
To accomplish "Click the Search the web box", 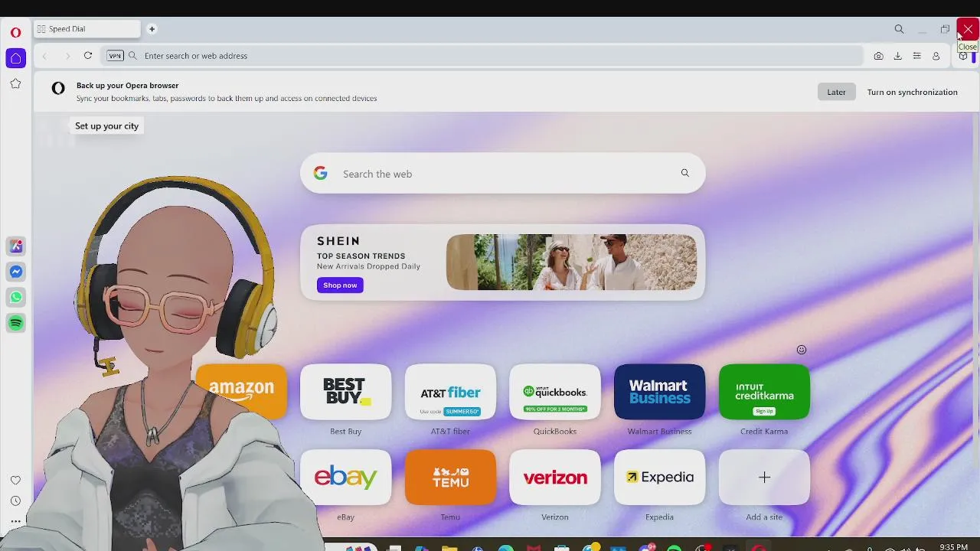I will click(x=502, y=174).
